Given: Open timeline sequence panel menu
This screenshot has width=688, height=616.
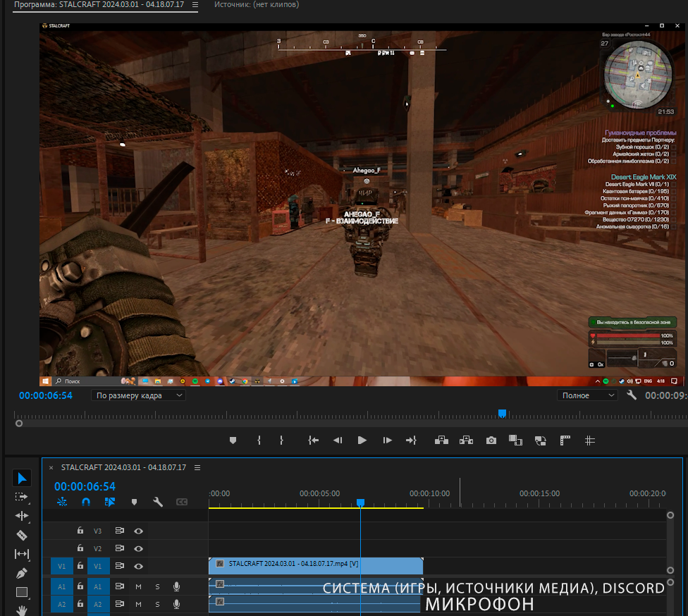Looking at the screenshot, I should point(197,467).
